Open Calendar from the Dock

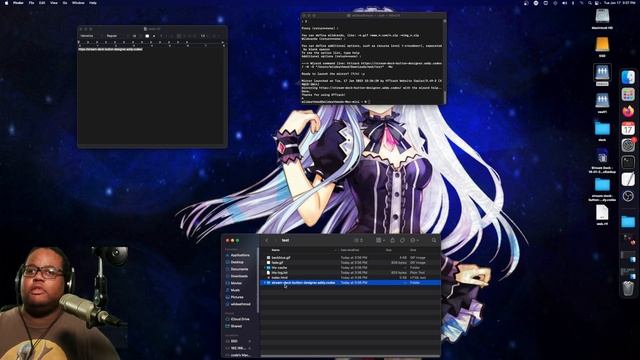coord(628,129)
